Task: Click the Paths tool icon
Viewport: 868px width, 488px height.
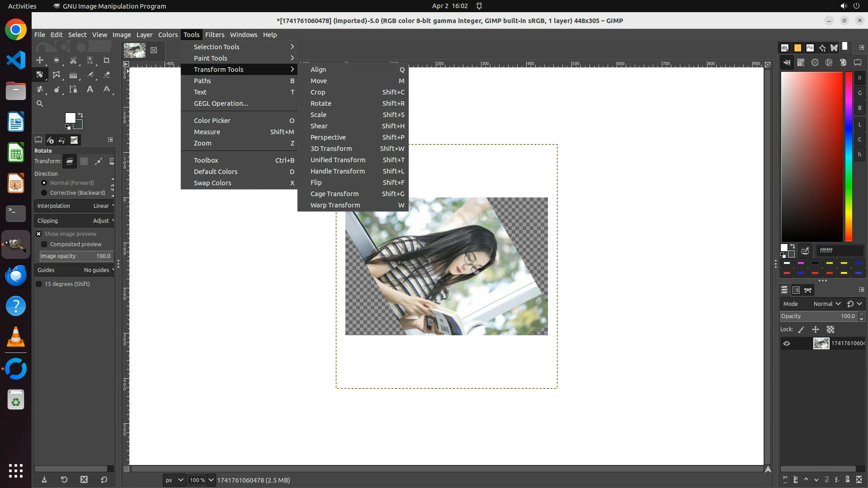Action: 73,89
